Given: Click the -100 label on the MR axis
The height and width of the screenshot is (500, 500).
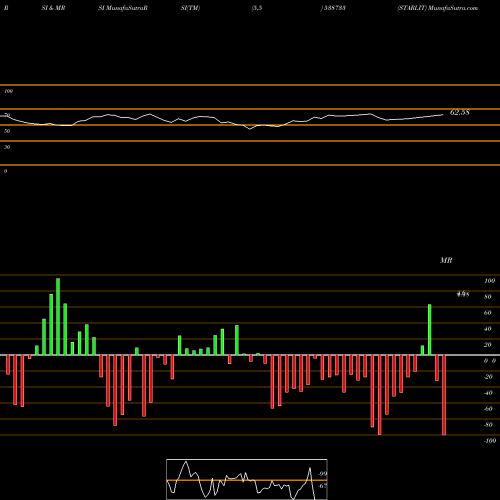Looking at the screenshot, I should point(490,441).
